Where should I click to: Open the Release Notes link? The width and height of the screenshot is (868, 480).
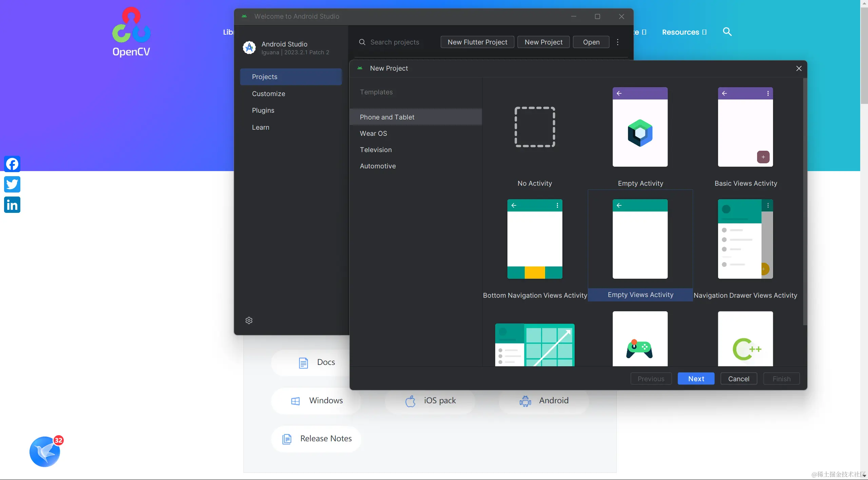pyautogui.click(x=316, y=439)
